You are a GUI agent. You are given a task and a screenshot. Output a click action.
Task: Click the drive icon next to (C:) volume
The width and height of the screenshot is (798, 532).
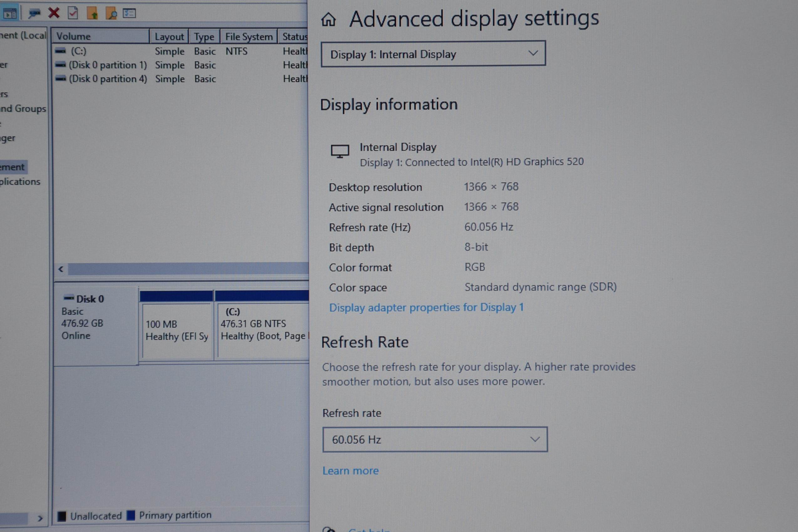[x=61, y=51]
